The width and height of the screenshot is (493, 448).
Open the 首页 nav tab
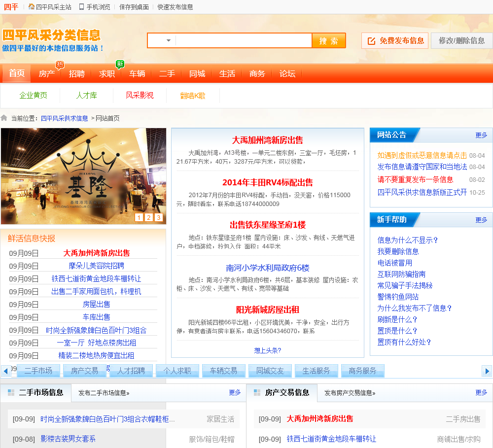[x=17, y=73]
